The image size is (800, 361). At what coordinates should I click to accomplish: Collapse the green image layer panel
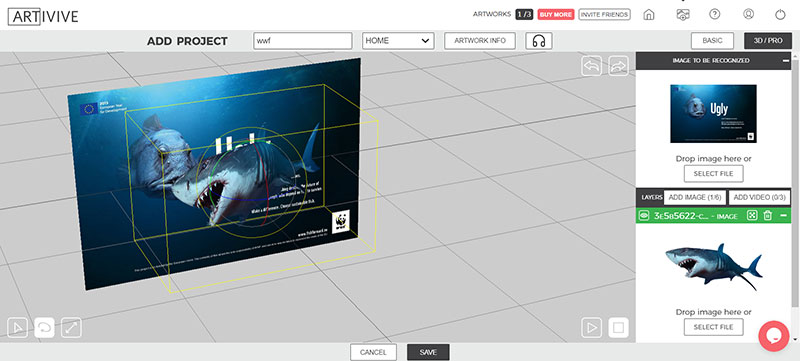pyautogui.click(x=784, y=216)
